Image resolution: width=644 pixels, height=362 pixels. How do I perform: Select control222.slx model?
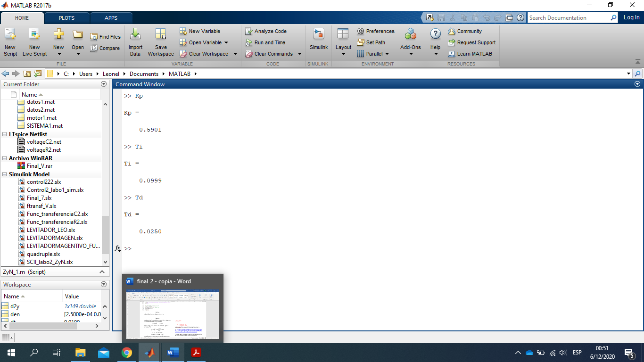click(44, 181)
